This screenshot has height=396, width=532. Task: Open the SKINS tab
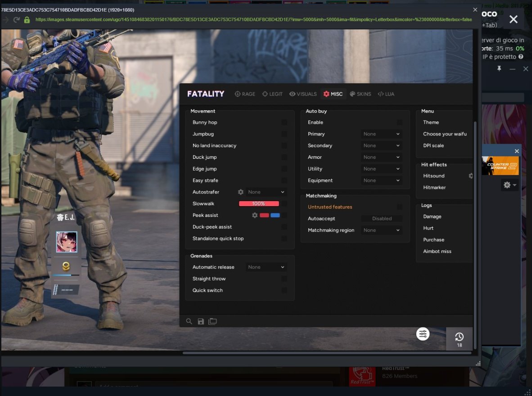tap(361, 94)
